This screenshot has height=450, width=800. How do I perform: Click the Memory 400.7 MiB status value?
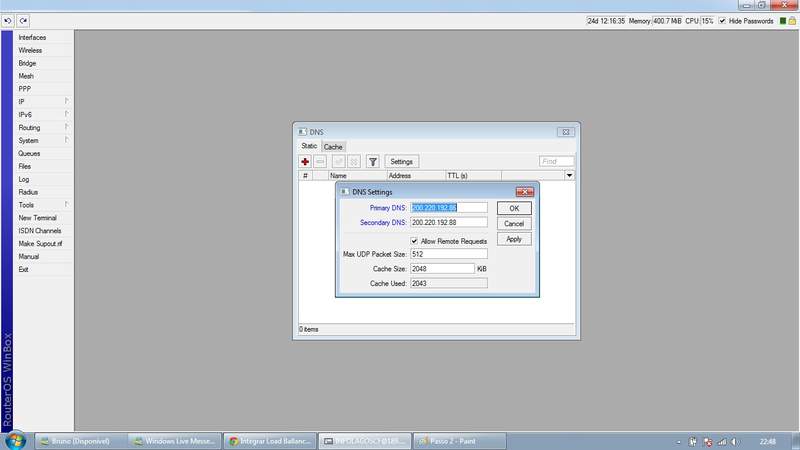tap(667, 21)
